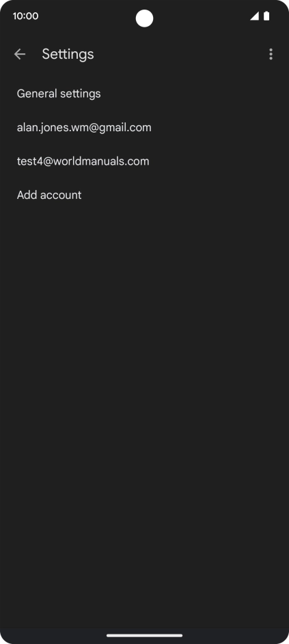Tap the battery icon in status bar
The image size is (289, 644).
[x=266, y=16]
